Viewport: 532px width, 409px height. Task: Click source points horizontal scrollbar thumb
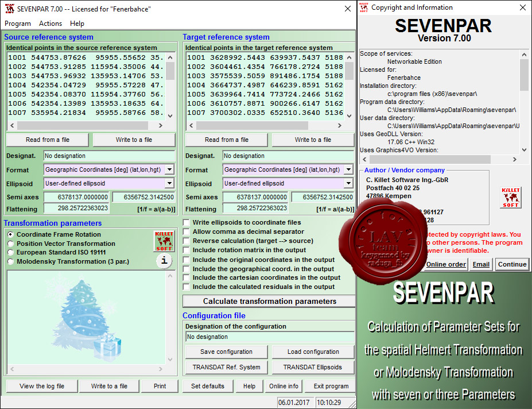[x=83, y=125]
